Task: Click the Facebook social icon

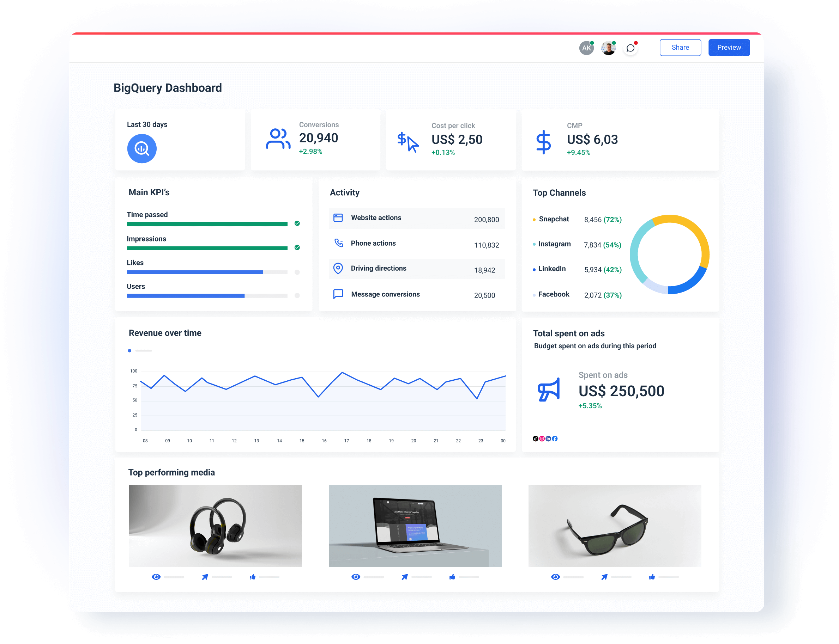Action: 555,438
